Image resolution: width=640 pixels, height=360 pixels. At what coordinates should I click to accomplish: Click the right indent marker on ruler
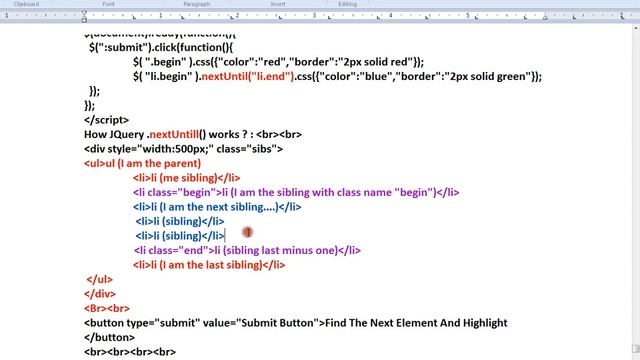click(x=545, y=17)
